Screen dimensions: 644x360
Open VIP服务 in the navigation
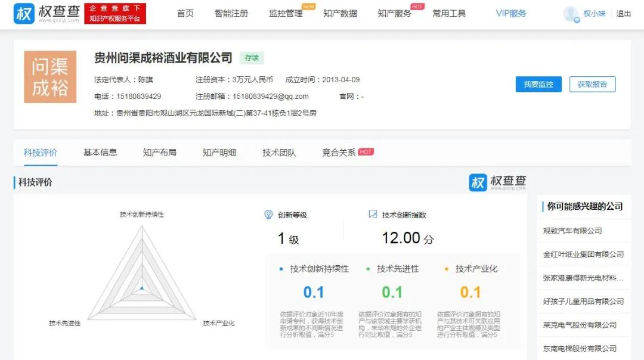point(511,14)
